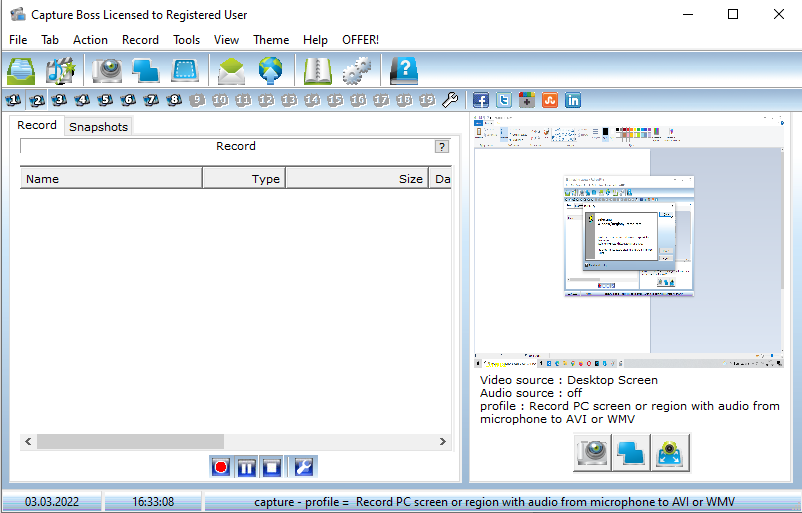Click the globe upload icon in toolbar
Viewport: 802px width, 513px height.
271,70
